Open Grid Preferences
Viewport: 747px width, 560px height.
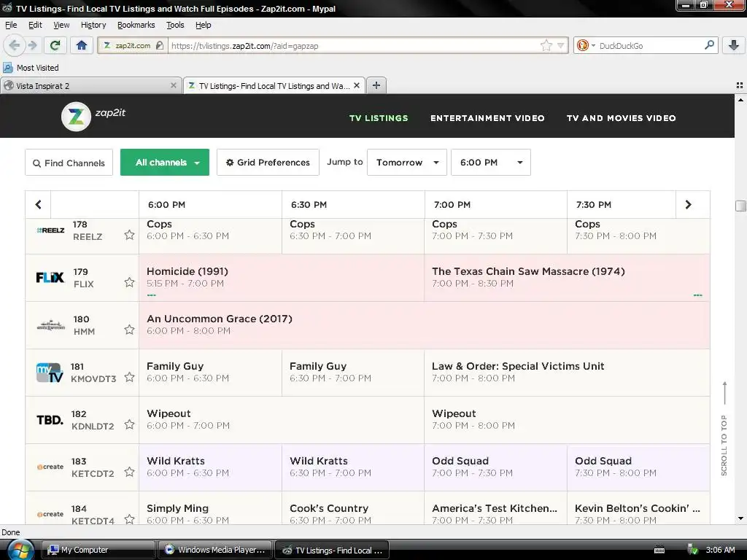(x=268, y=163)
